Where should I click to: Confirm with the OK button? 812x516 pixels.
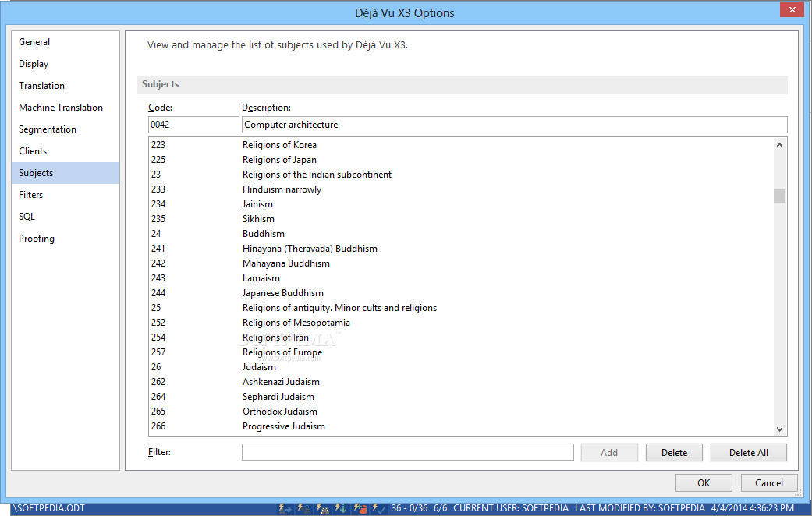pyautogui.click(x=704, y=483)
